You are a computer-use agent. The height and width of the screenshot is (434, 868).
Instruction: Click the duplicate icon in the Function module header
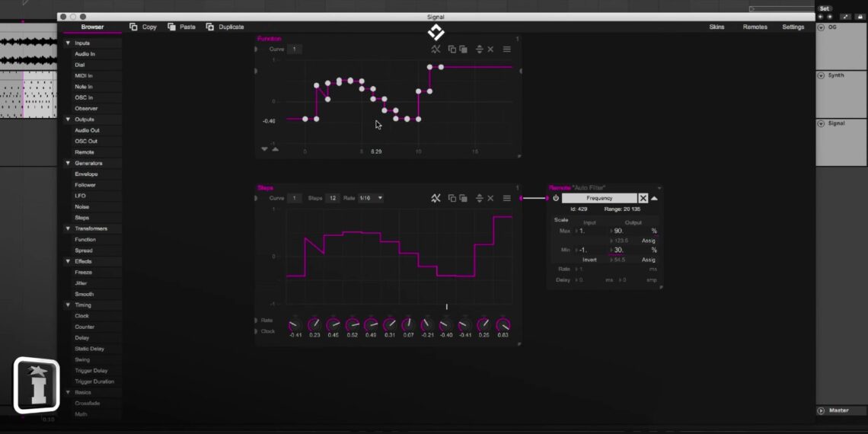pyautogui.click(x=464, y=49)
